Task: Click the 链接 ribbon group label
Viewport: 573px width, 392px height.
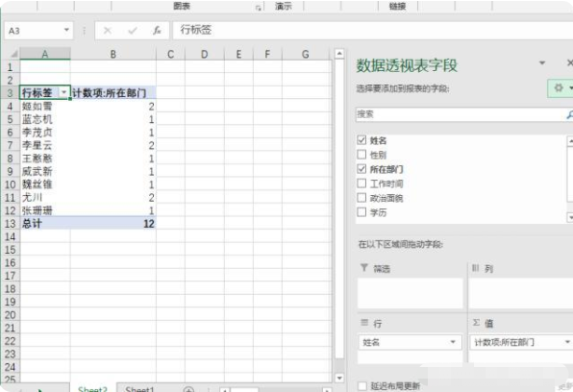Action: point(398,6)
